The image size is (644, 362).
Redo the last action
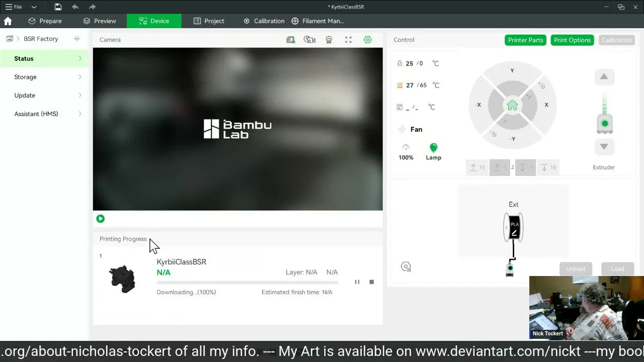(92, 7)
